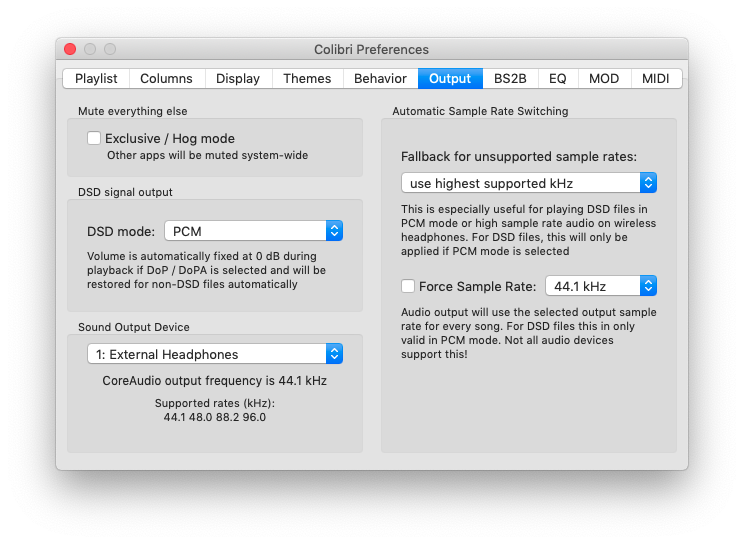
Task: Click the '44.1 48.0 88.2 96.0' rates text
Action: click(215, 417)
